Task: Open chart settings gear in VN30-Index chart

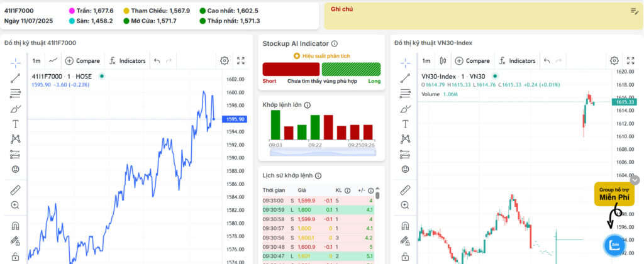Action: tap(614, 61)
